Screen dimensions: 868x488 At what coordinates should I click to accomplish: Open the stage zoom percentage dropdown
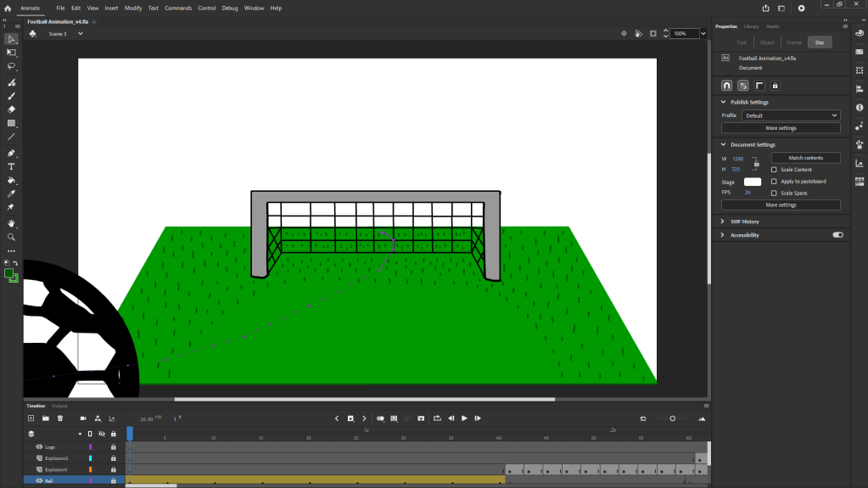click(x=703, y=34)
